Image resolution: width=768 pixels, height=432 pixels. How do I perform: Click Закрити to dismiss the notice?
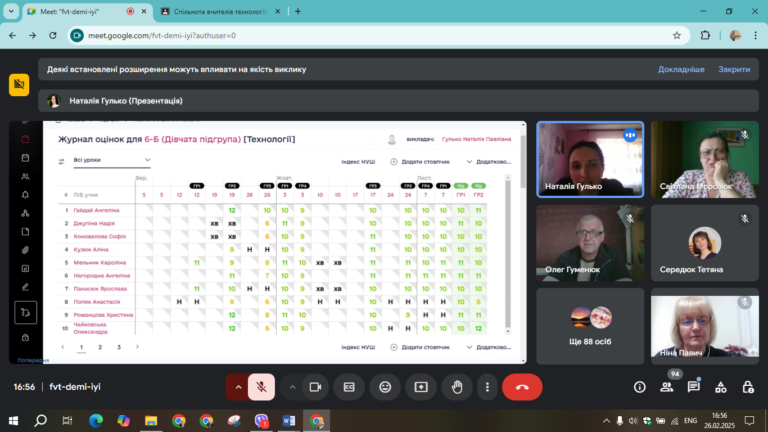(734, 69)
